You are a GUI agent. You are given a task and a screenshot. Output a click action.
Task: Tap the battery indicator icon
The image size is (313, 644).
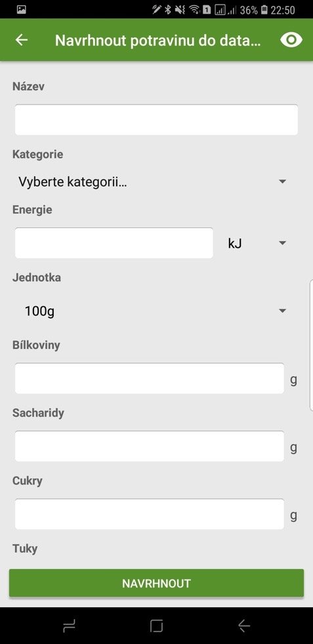tap(264, 9)
